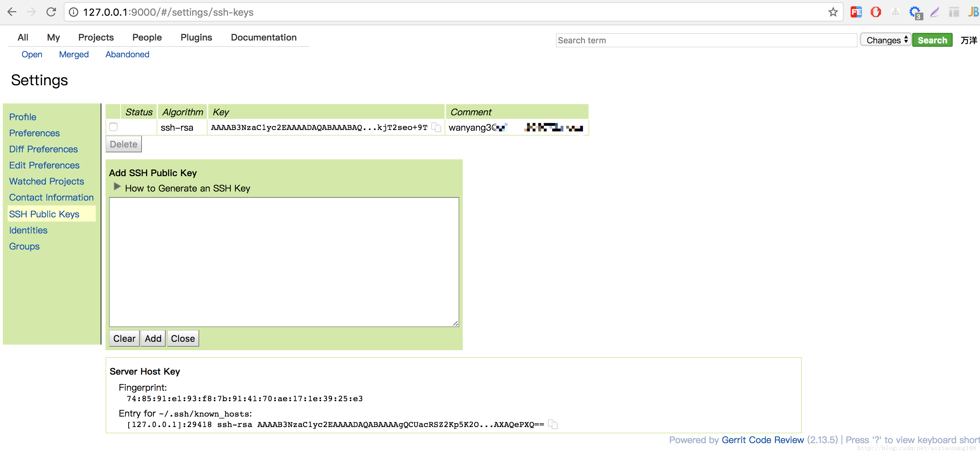
Task: Copy the SSH key in table row
Action: tap(436, 128)
